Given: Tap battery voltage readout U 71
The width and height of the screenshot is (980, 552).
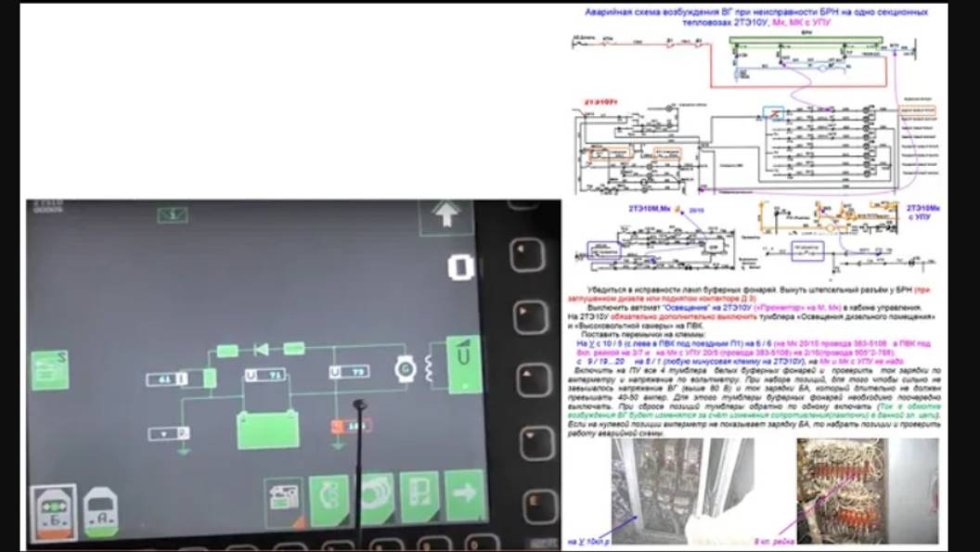Looking at the screenshot, I should tap(265, 375).
